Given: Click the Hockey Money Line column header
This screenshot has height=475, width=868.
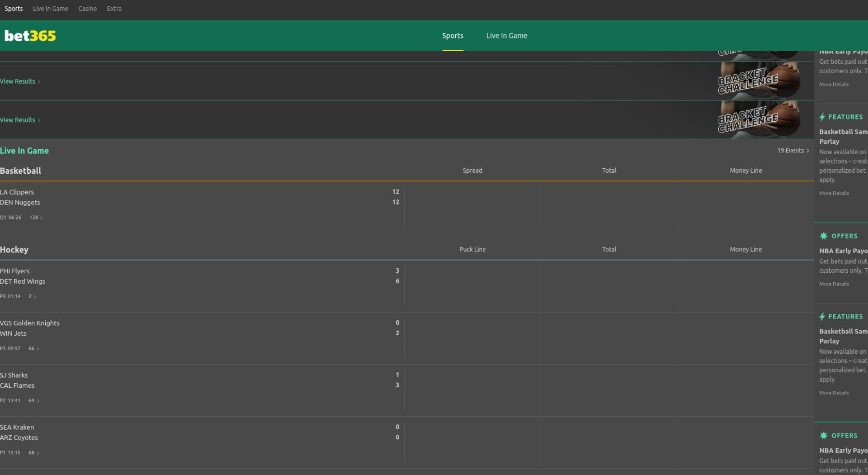Looking at the screenshot, I should [745, 249].
